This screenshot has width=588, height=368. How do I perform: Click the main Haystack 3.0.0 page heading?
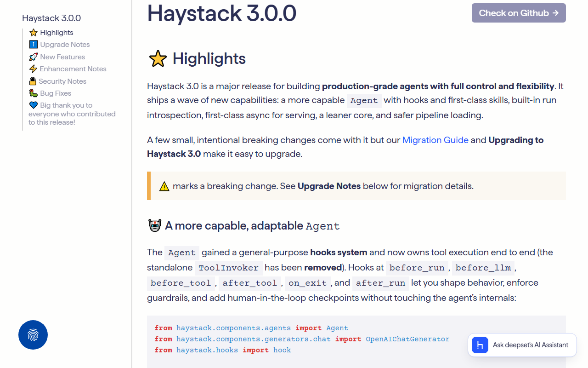point(221,13)
